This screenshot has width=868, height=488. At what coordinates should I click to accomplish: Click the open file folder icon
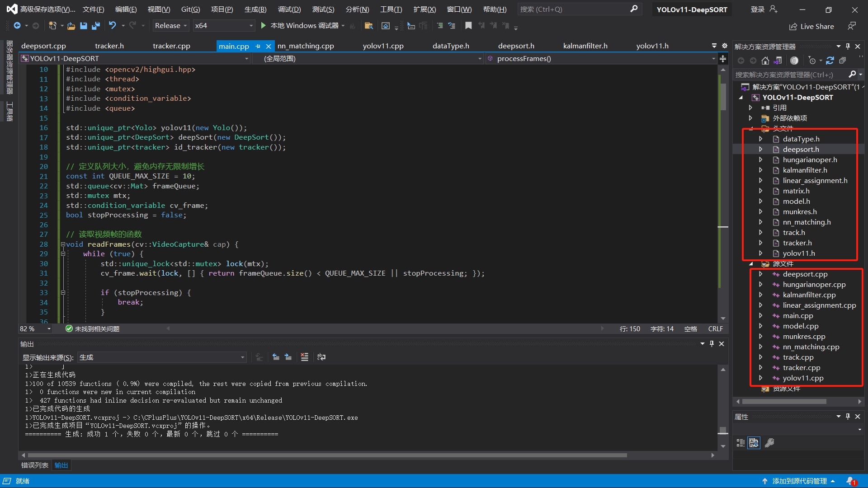click(71, 26)
